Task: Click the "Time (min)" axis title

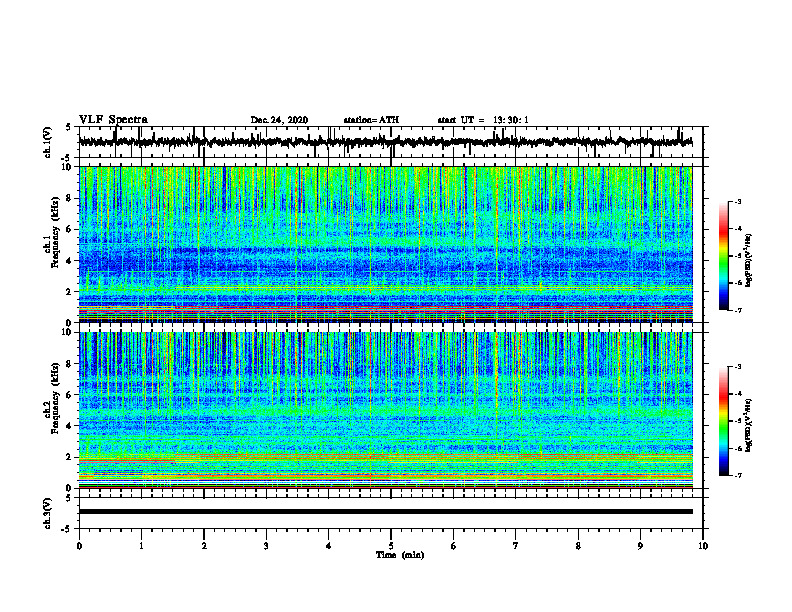Action: tap(400, 555)
